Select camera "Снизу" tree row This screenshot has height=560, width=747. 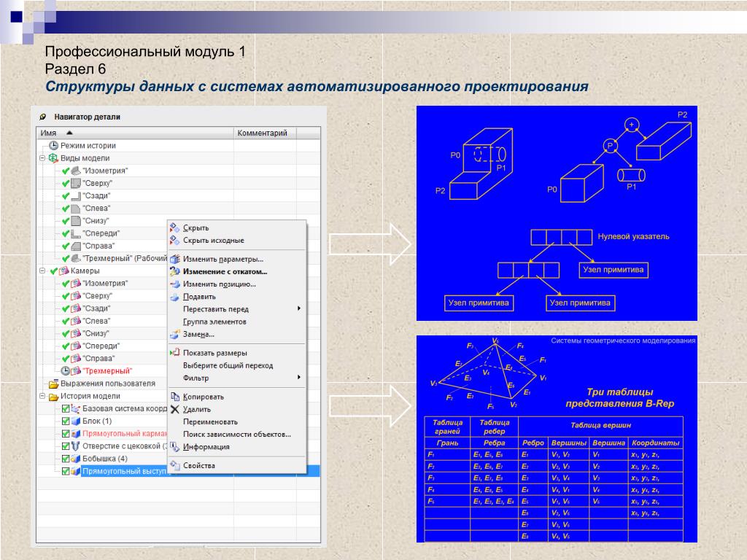pos(96,333)
